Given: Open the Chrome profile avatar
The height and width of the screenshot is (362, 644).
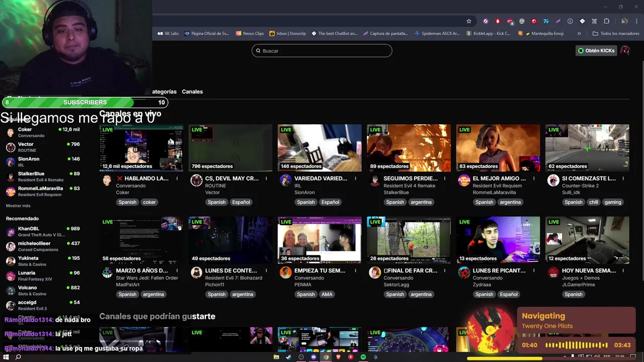Looking at the screenshot, I should pyautogui.click(x=624, y=21).
